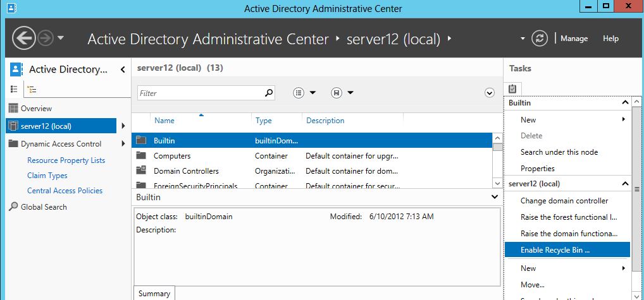Click the refresh icon in header
This screenshot has height=300, width=644.
[539, 39]
